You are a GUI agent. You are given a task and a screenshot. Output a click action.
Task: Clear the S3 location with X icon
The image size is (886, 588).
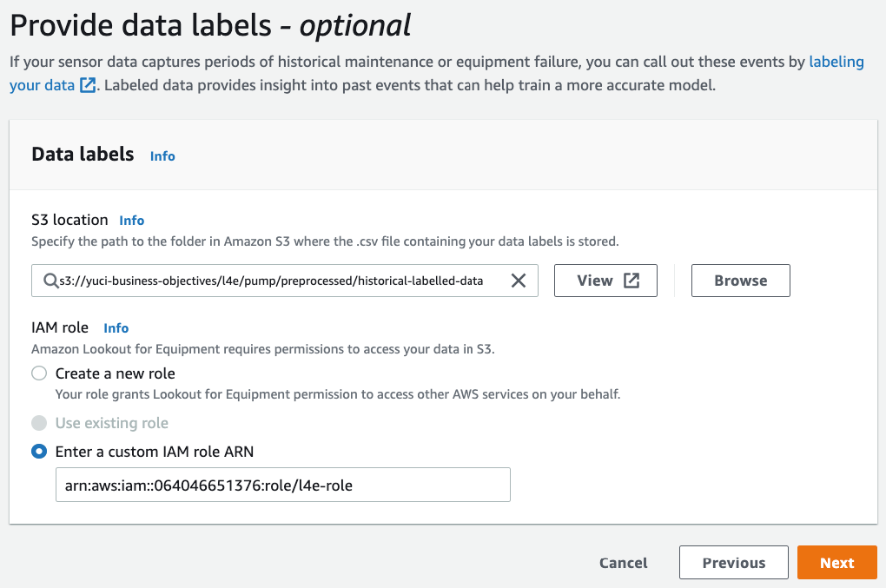coord(518,281)
